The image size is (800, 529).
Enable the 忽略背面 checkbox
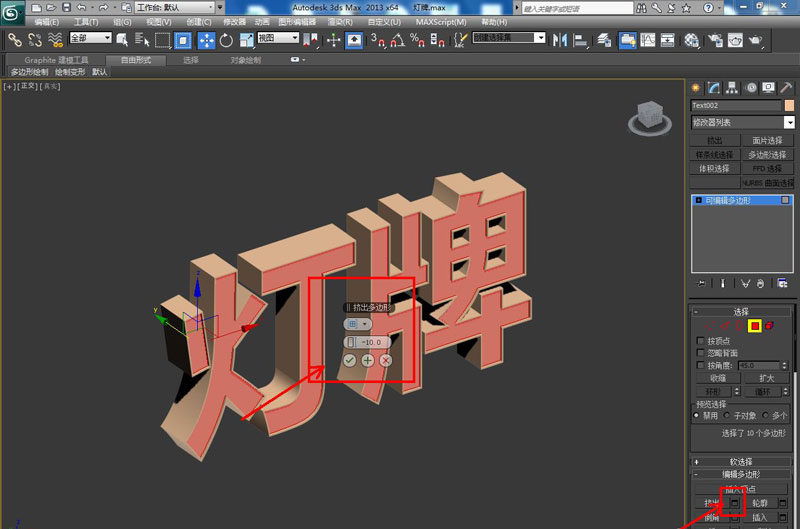coord(701,352)
